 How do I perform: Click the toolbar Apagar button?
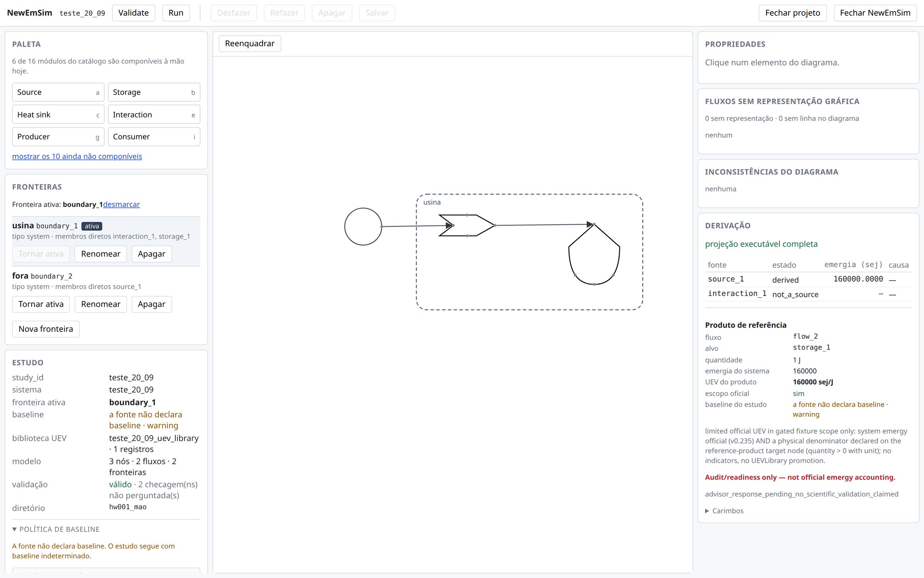pyautogui.click(x=332, y=13)
